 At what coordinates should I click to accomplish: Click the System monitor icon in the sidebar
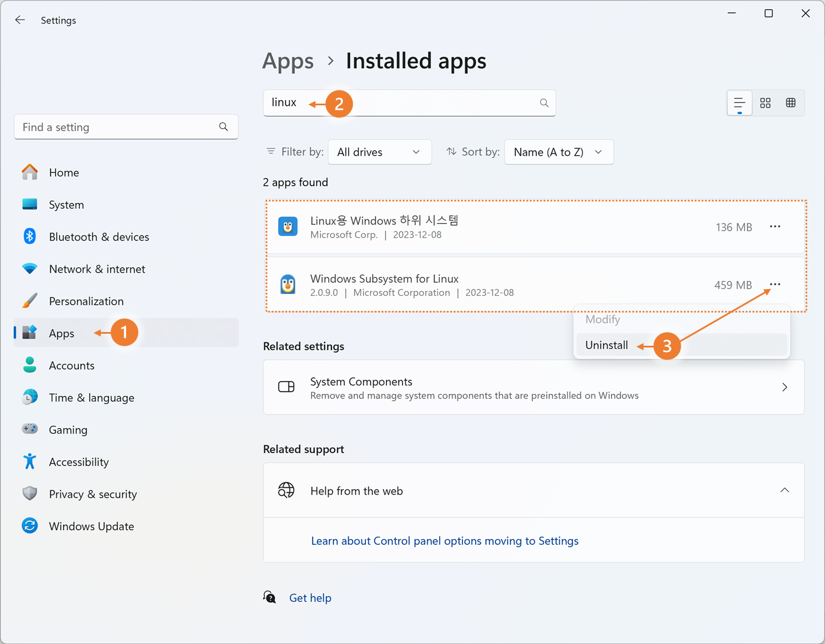coord(30,204)
